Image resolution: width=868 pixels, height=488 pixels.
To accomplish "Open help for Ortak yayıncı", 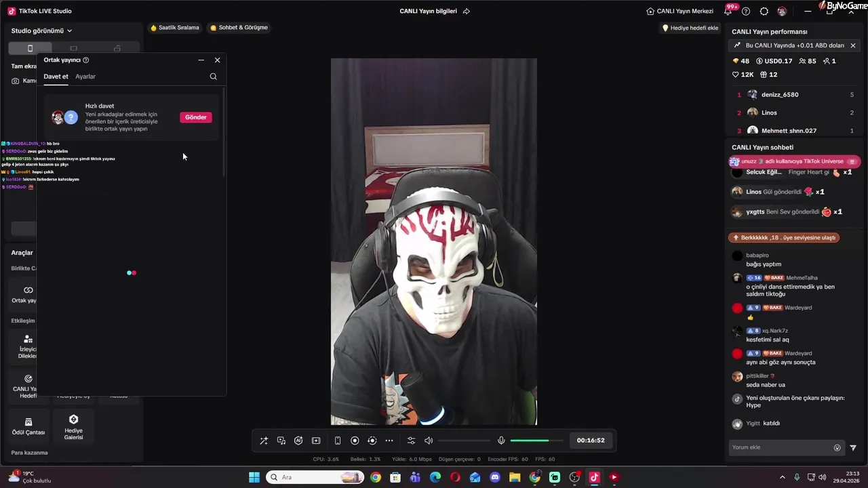I will [85, 60].
